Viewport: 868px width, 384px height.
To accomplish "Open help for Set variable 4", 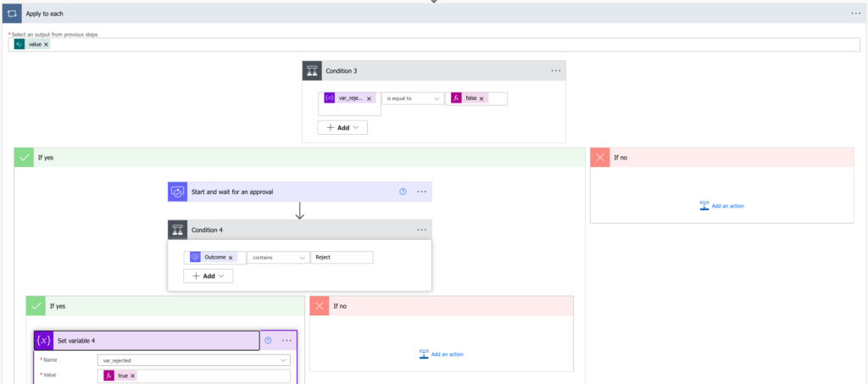I will [269, 340].
